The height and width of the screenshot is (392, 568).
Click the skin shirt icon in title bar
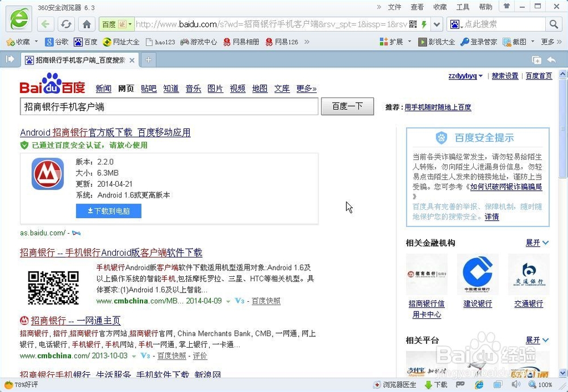click(x=507, y=6)
